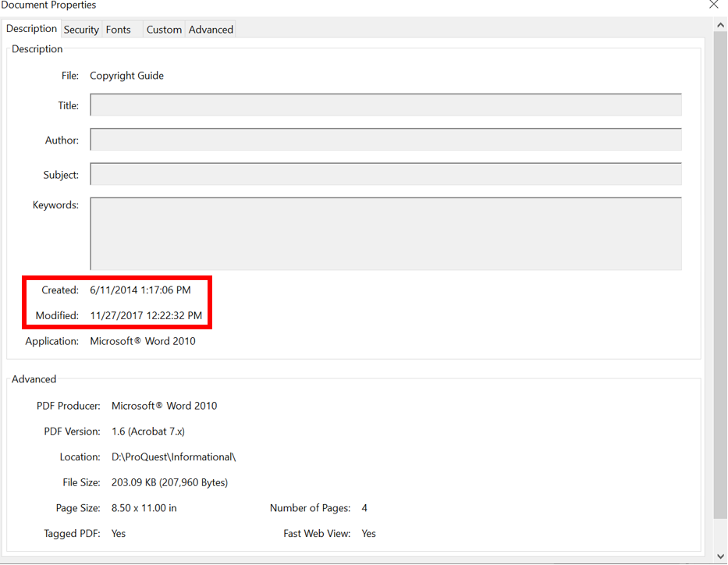Select the Fonts tab
Screen dimensions: 728x565
pyautogui.click(x=119, y=30)
